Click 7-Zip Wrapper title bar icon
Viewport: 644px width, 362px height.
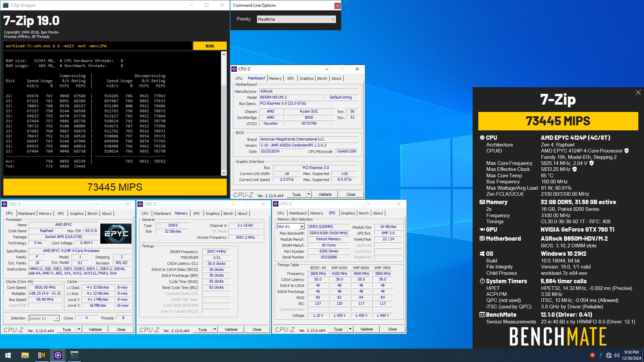[x=5, y=5]
